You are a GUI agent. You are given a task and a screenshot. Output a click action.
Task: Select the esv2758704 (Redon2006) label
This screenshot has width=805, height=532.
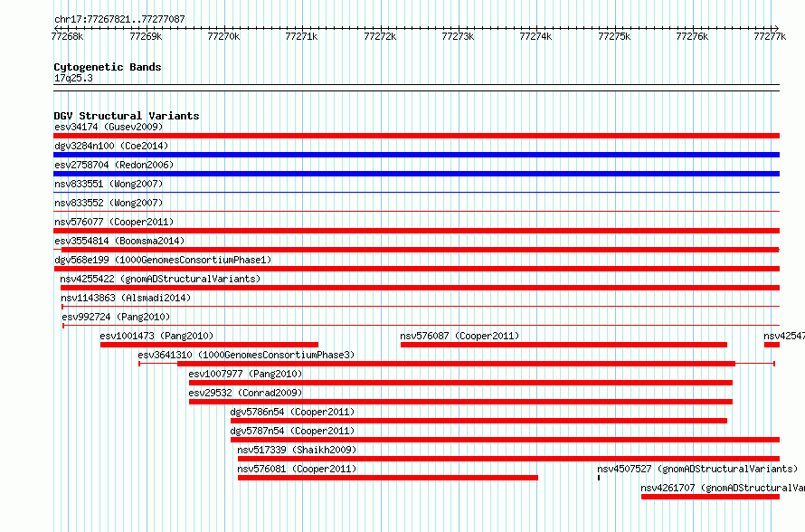(x=114, y=165)
